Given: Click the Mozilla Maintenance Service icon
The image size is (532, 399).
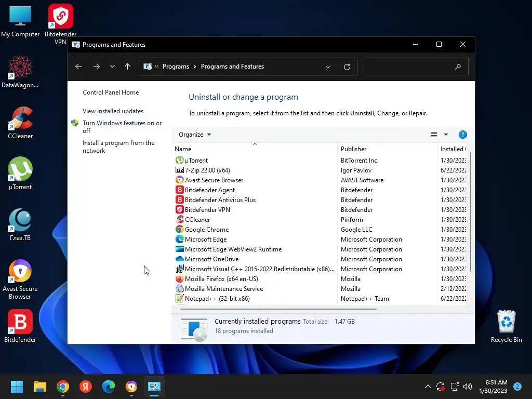Looking at the screenshot, I should 179,288.
